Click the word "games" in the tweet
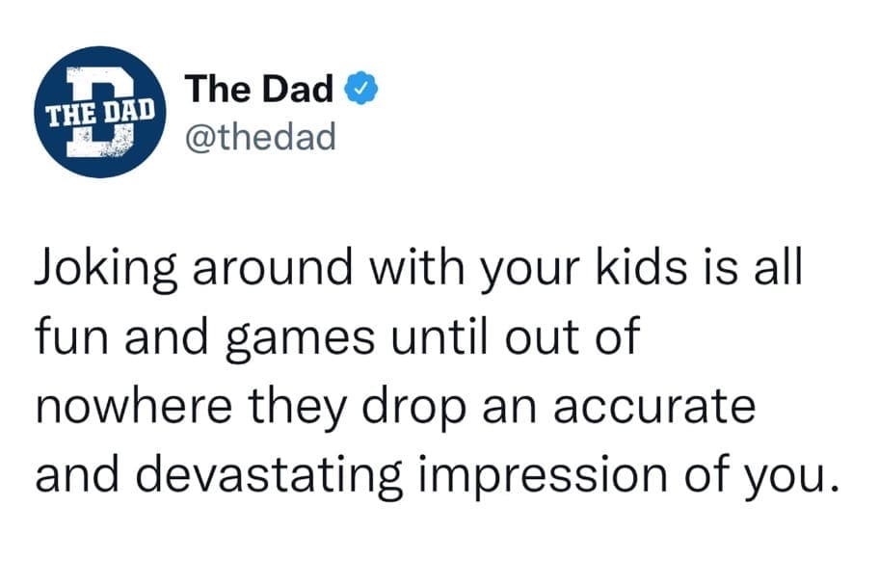 point(282,339)
